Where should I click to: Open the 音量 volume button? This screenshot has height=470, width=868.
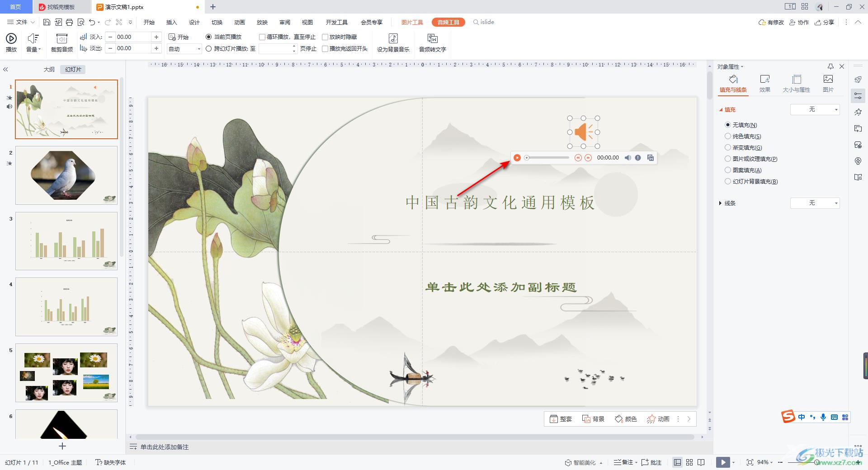(x=33, y=43)
